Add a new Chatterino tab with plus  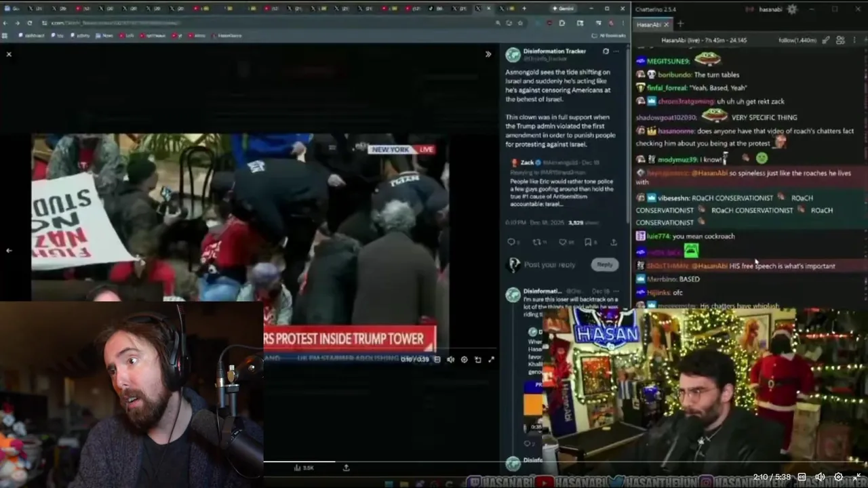(681, 24)
